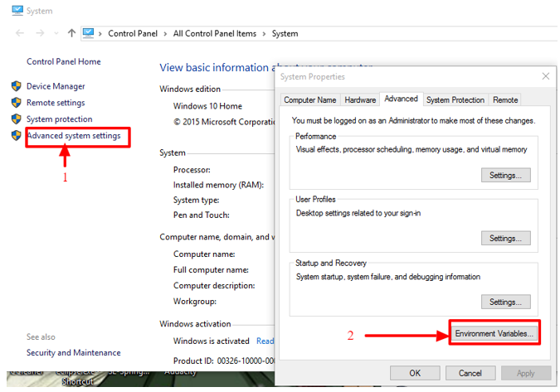Open Security and Maintenance link

click(74, 352)
